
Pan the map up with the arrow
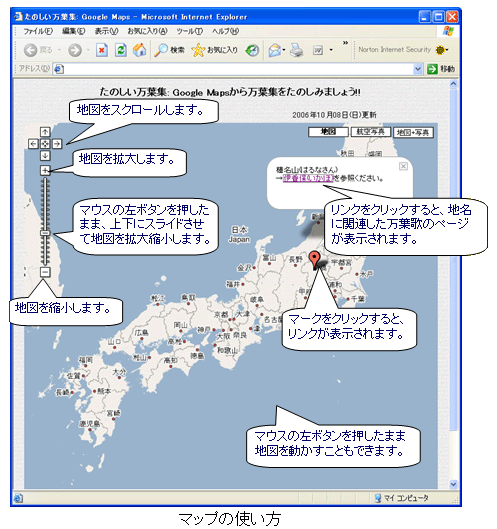click(45, 132)
